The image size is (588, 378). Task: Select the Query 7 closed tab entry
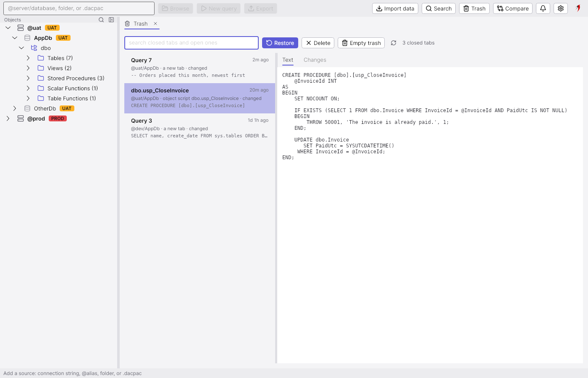(200, 68)
